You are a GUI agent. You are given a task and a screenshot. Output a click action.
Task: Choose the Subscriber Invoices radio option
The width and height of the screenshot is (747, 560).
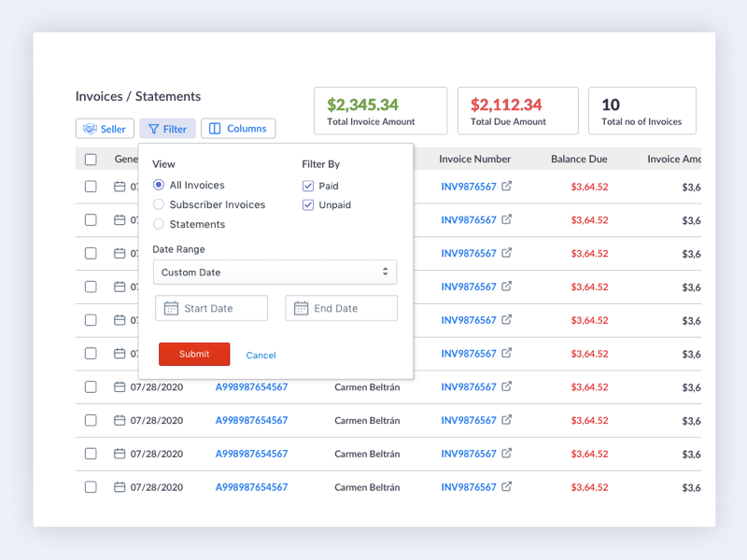(159, 204)
